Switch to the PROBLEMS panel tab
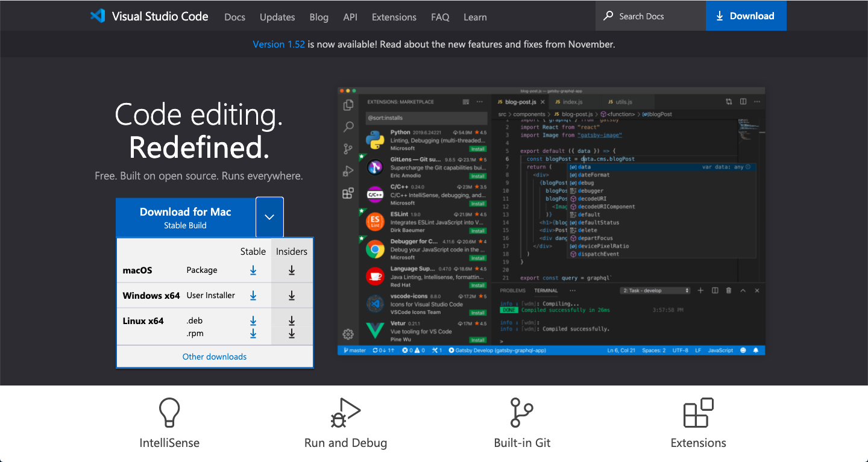The height and width of the screenshot is (462, 868). click(x=513, y=290)
